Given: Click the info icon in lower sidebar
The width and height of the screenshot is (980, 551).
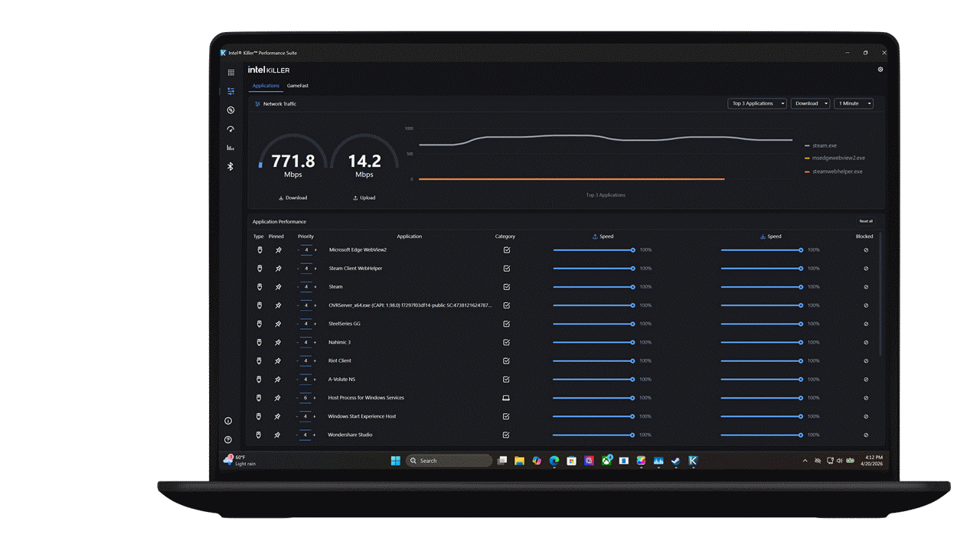Looking at the screenshot, I should pos(228,421).
